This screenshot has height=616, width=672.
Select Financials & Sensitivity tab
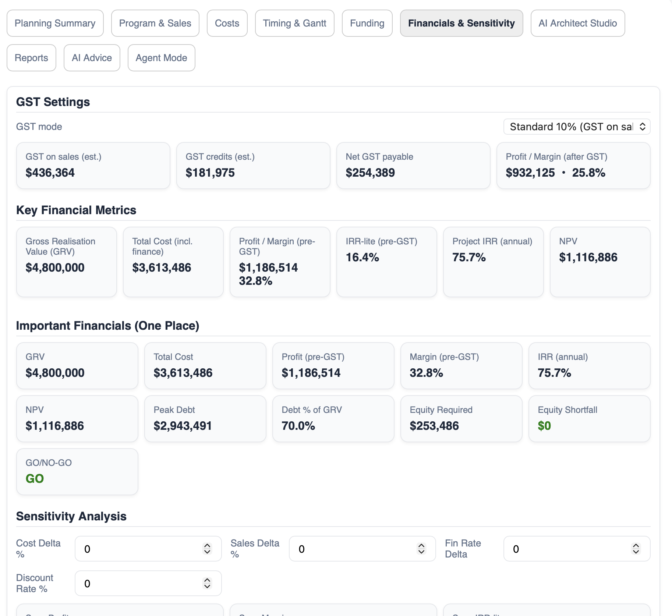(x=461, y=23)
